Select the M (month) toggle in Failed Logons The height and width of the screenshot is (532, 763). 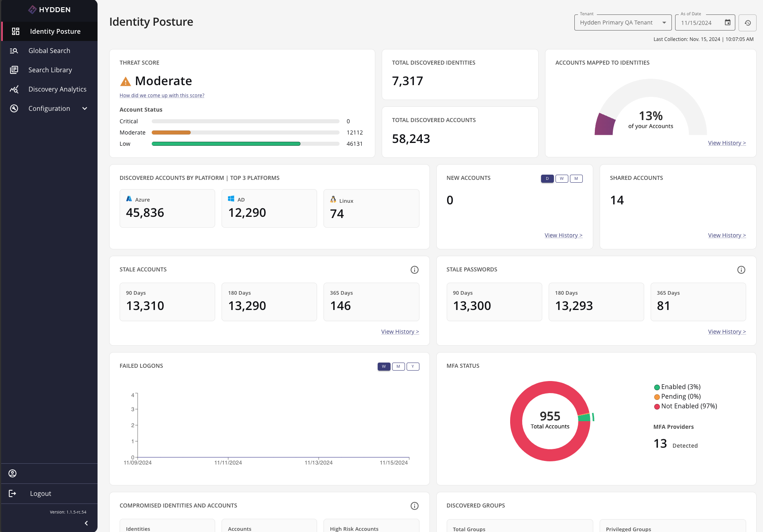(x=398, y=367)
